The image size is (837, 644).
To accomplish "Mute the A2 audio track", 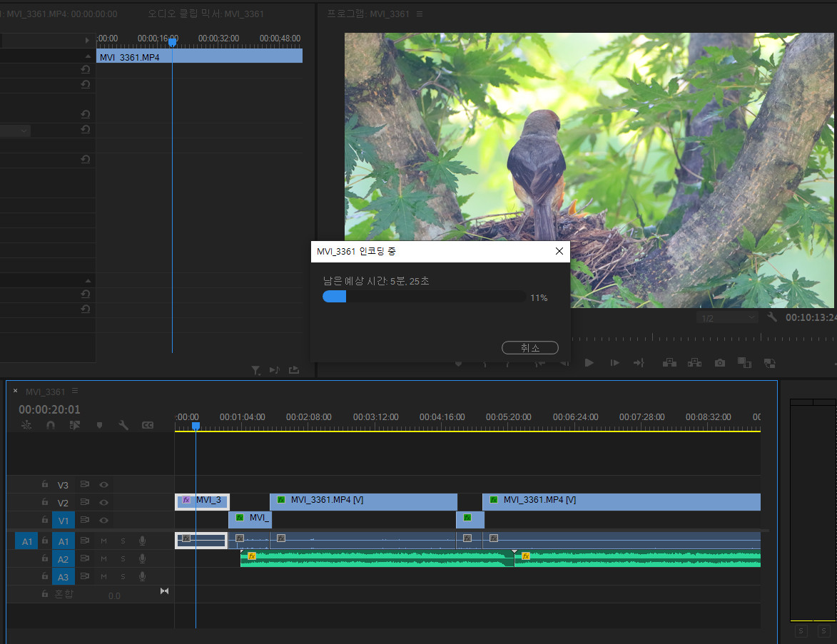I will (103, 558).
